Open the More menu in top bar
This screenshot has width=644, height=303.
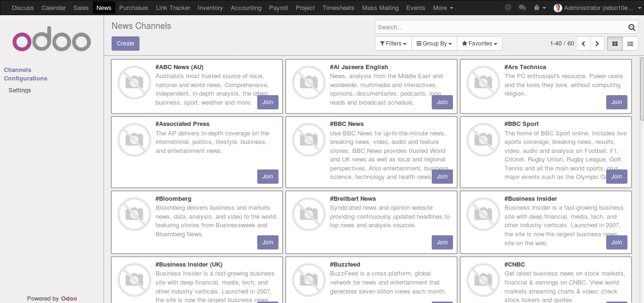tap(443, 8)
